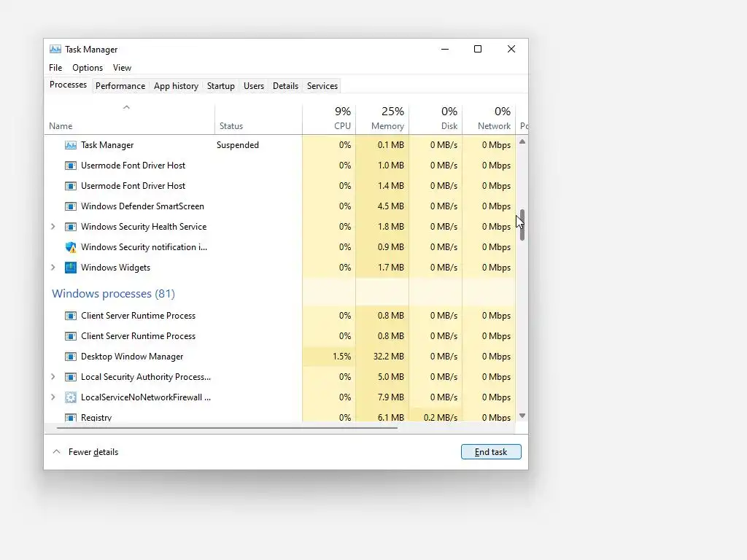The image size is (747, 560).
Task: Collapse view with Fewer details chevron
Action: tap(56, 451)
